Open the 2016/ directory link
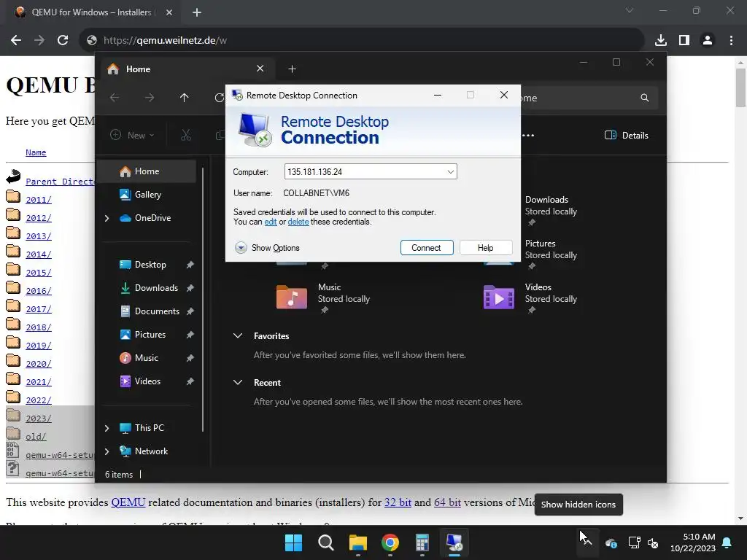 pos(38,290)
